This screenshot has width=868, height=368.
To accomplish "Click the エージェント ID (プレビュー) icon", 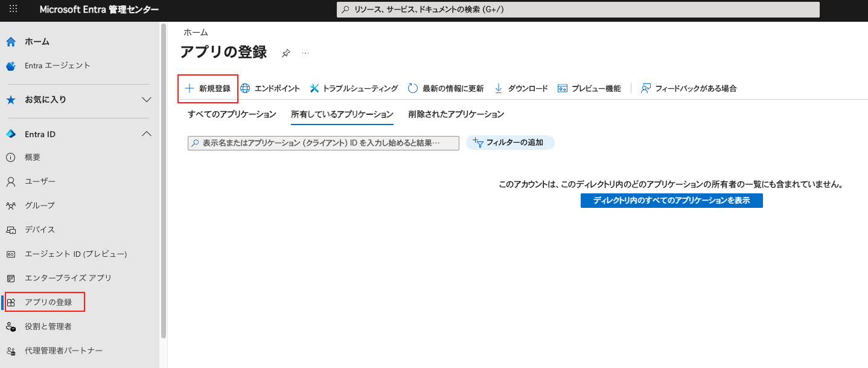I will tap(11, 254).
